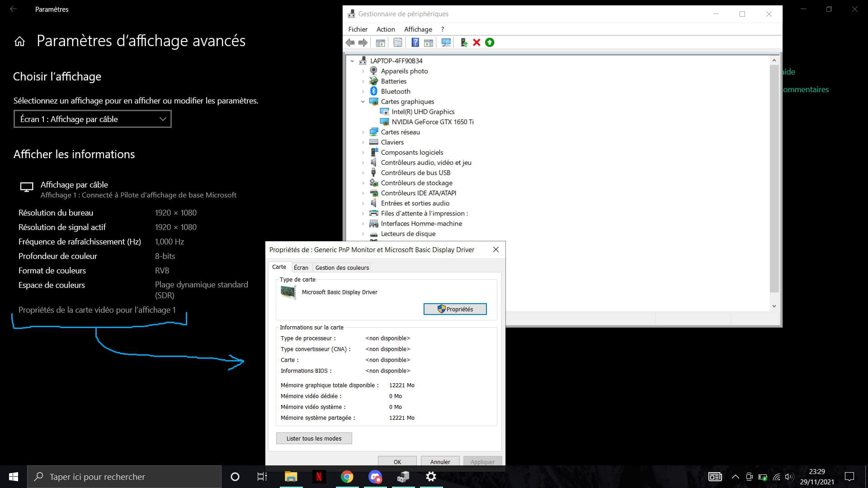Show hidden tray icons chevron
This screenshot has width=868, height=488.
pos(736,477)
